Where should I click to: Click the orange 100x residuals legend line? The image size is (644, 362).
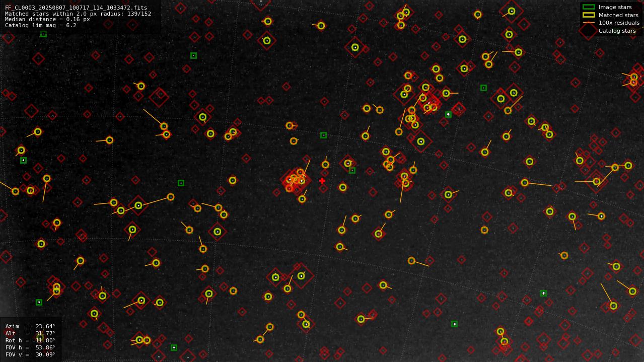point(588,23)
